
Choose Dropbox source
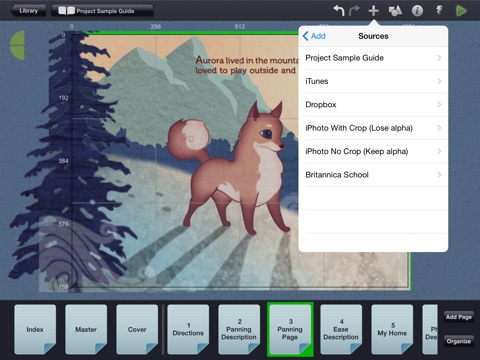point(373,105)
